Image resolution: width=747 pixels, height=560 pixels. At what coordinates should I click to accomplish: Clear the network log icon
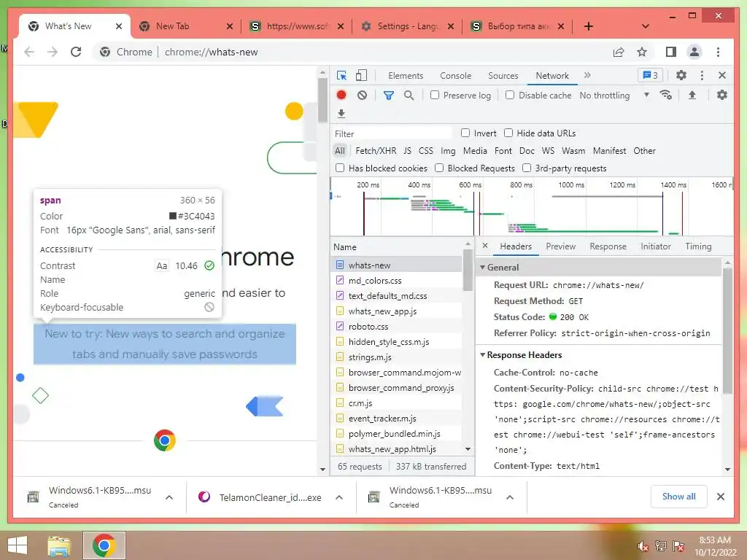(362, 96)
